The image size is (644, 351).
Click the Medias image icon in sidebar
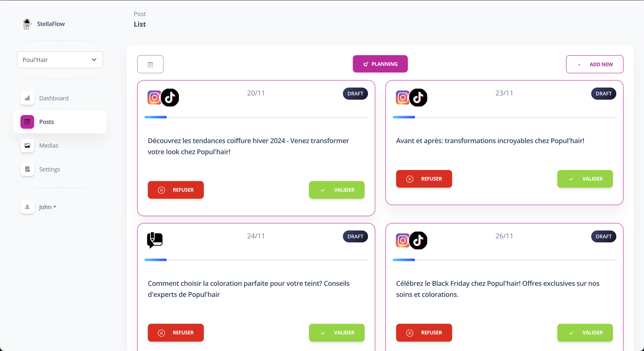point(27,145)
